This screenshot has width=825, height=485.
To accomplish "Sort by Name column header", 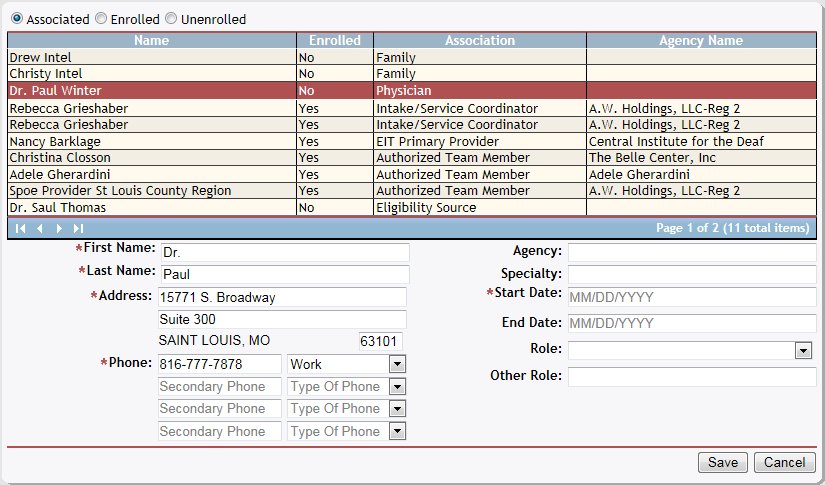I will pyautogui.click(x=151, y=41).
